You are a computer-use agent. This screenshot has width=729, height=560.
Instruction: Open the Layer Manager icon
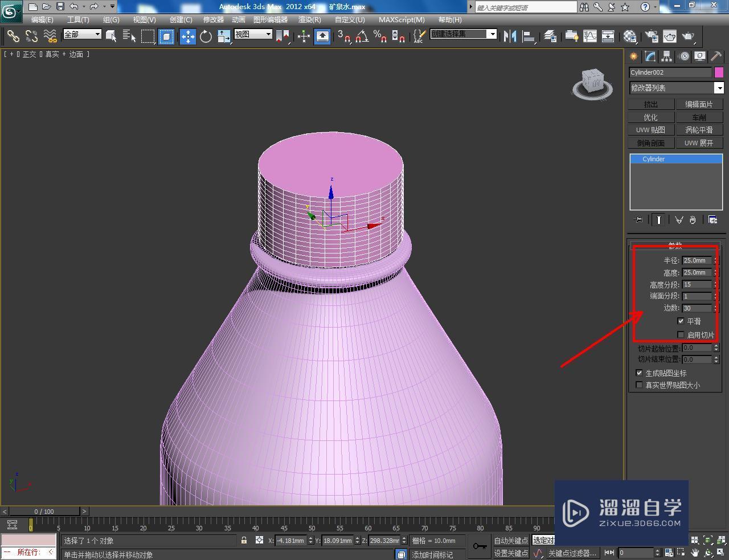tap(550, 36)
